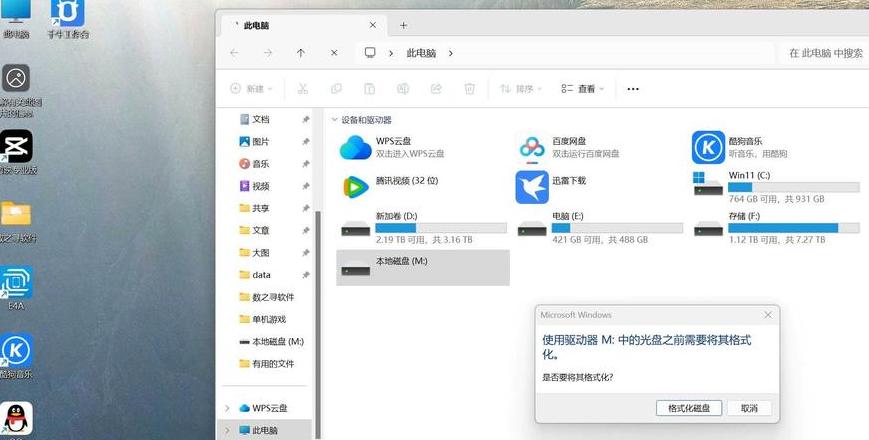Close the 此电脑 tab
869x440 pixels.
pos(373,25)
